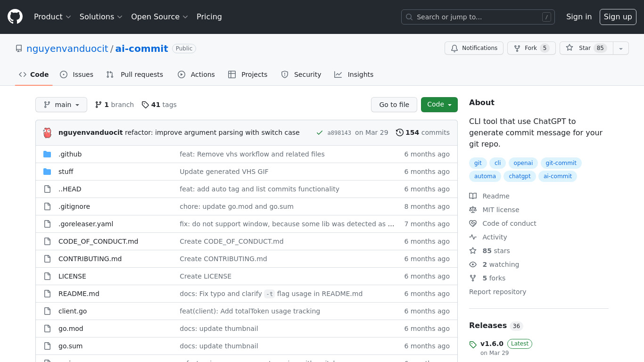Click the scale icon next to MIT license
Image resolution: width=644 pixels, height=362 pixels.
pos(473,210)
